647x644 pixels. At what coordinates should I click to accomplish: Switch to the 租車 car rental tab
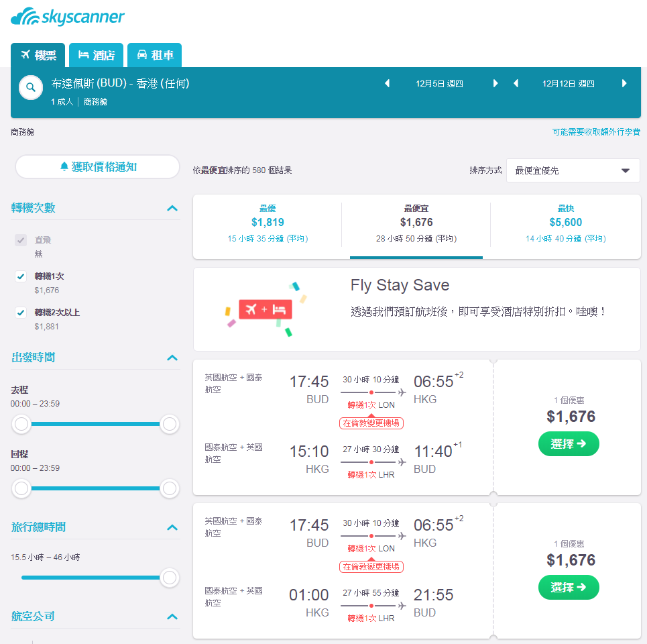pos(154,55)
